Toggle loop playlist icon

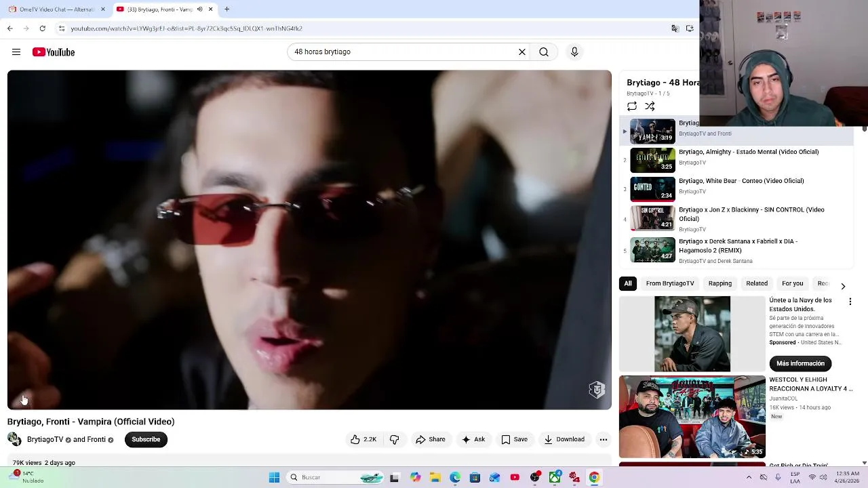tap(632, 106)
